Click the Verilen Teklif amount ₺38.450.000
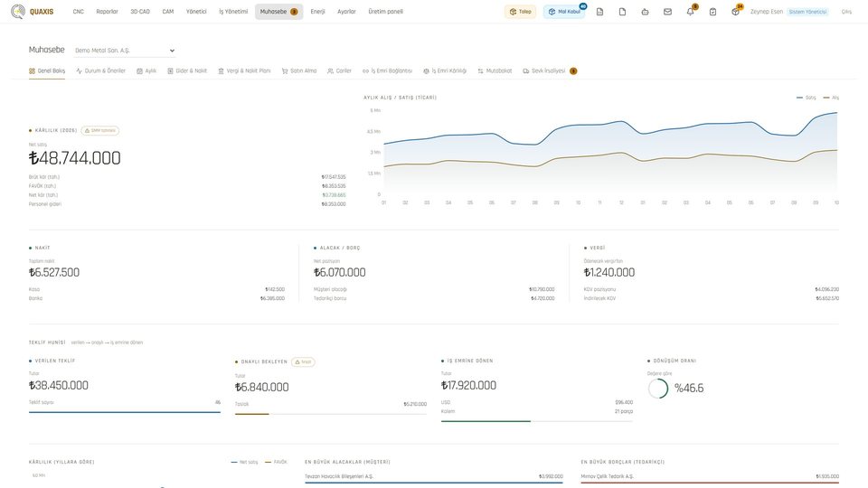The width and height of the screenshot is (868, 488). pos(59,385)
